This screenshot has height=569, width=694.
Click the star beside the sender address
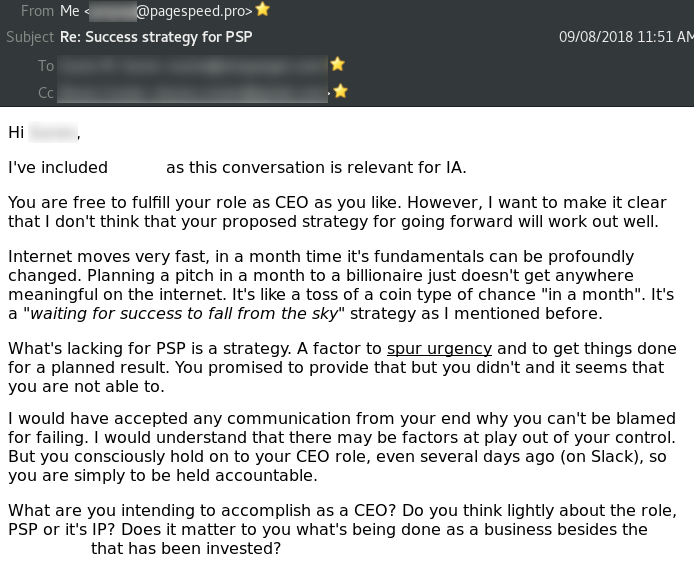pos(262,9)
